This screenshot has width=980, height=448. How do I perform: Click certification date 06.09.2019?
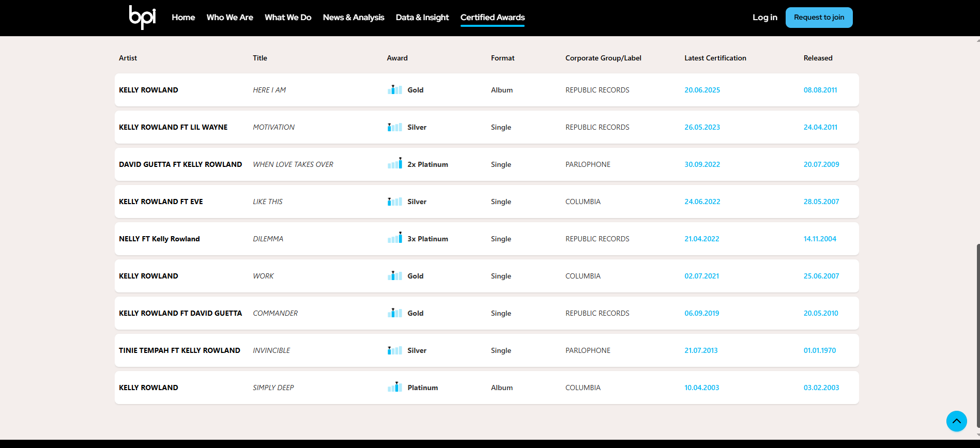(x=702, y=313)
